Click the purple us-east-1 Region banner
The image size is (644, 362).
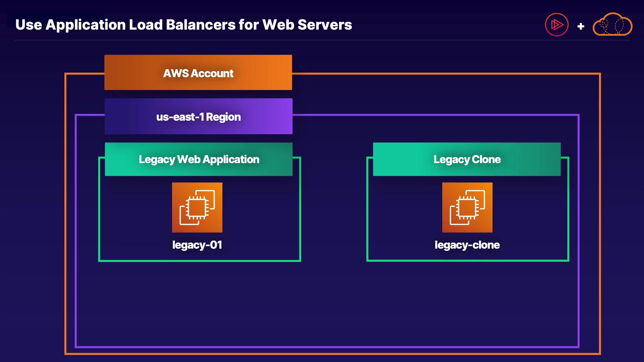pos(198,116)
